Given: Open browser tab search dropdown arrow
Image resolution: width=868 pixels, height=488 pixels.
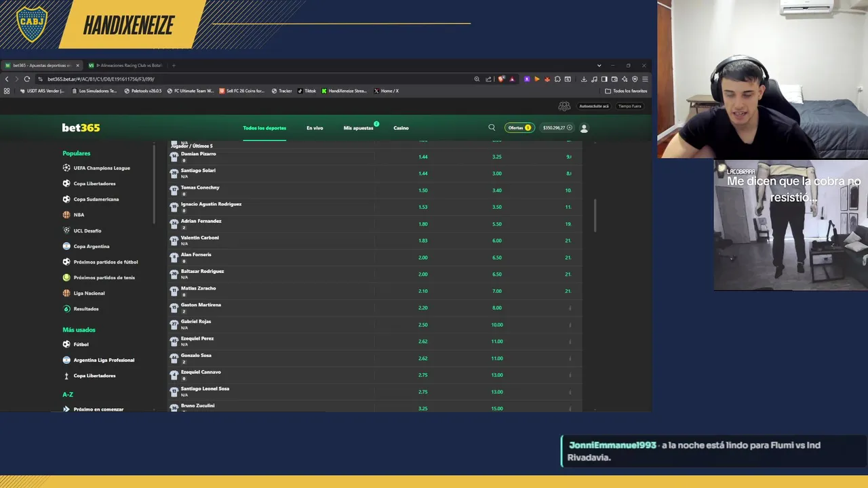Looking at the screenshot, I should pyautogui.click(x=599, y=66).
